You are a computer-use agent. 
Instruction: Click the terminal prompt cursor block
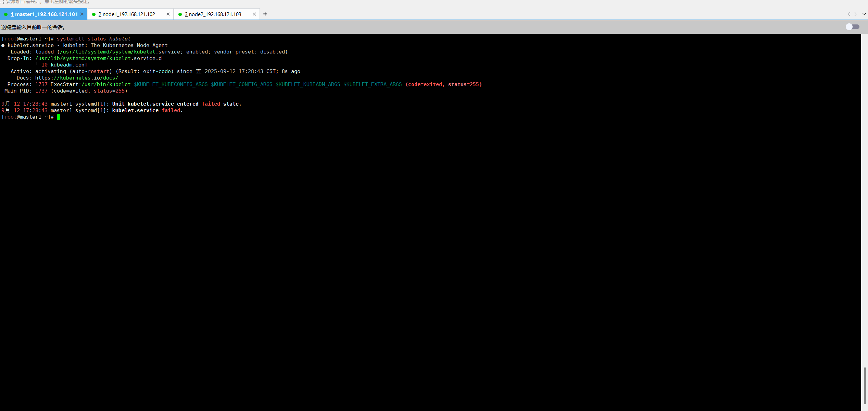tap(59, 117)
